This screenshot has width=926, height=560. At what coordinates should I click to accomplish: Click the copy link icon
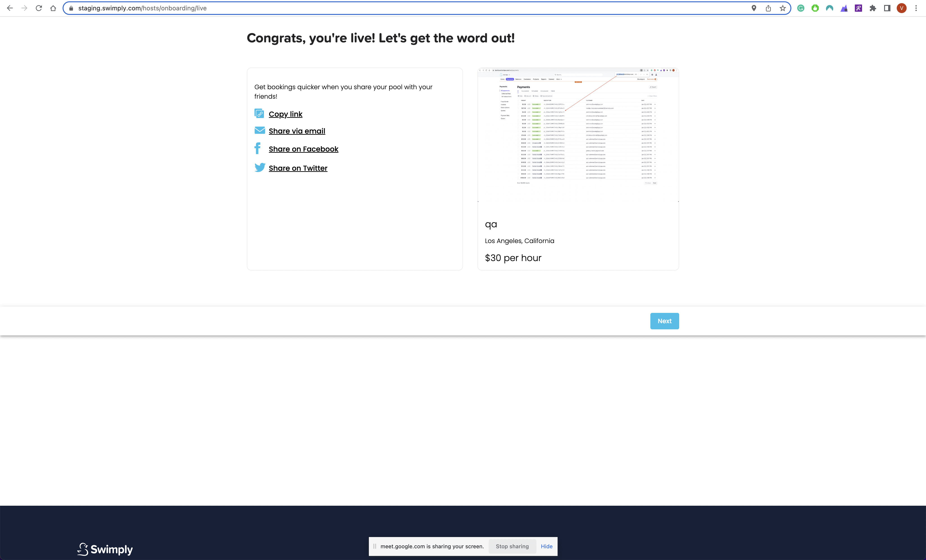click(259, 113)
